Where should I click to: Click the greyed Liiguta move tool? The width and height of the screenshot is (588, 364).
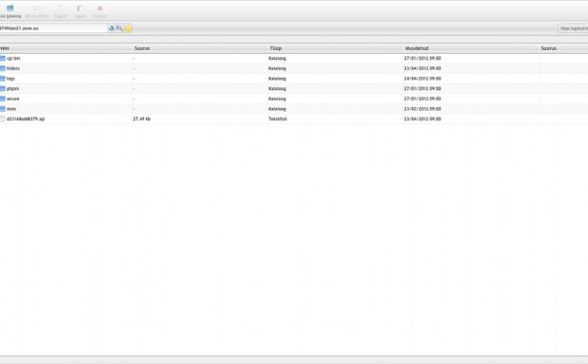[80, 11]
